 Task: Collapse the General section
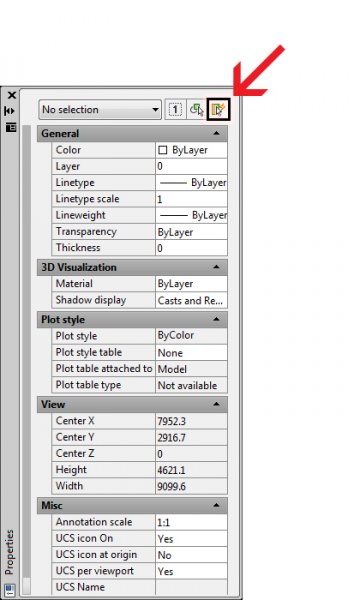(x=216, y=134)
